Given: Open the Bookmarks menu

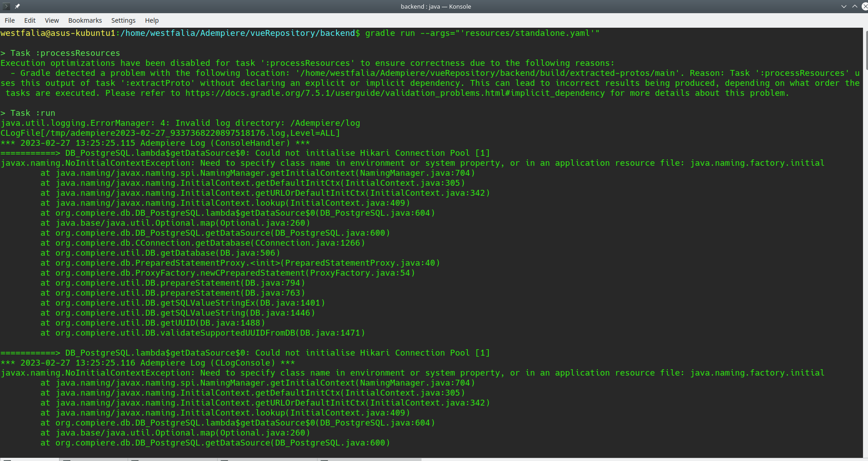Looking at the screenshot, I should coord(85,20).
